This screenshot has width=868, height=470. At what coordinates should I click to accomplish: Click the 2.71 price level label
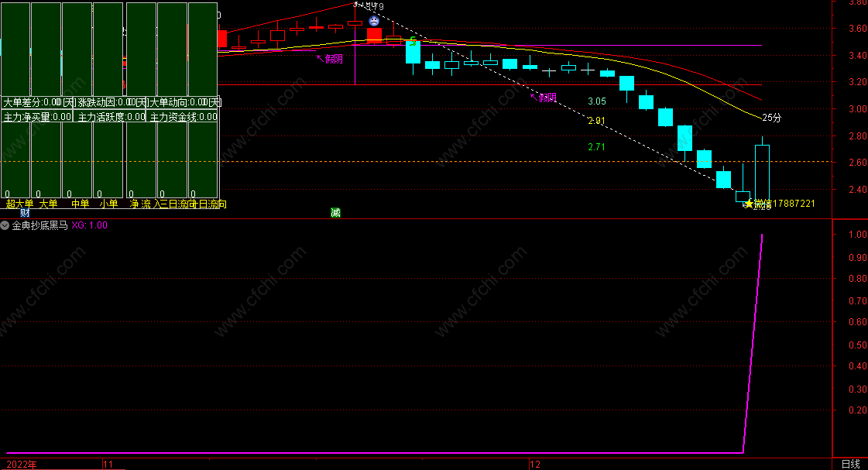click(x=597, y=146)
